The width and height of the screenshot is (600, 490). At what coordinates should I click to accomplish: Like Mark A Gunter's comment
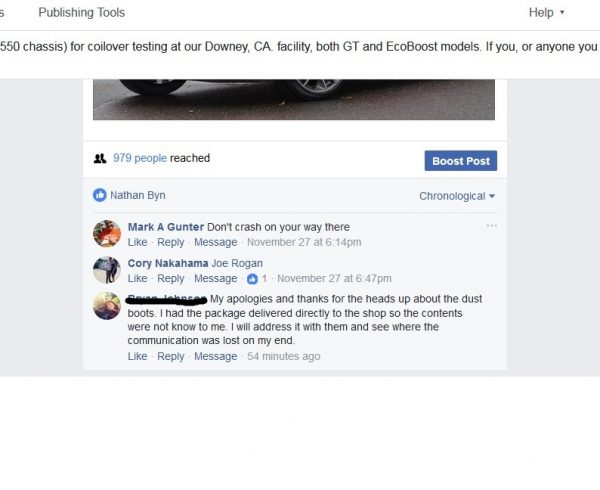click(x=137, y=242)
